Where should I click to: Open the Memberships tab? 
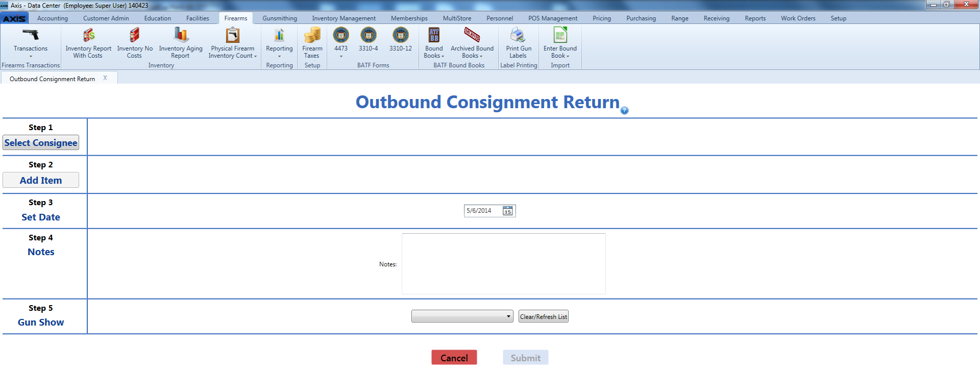click(x=409, y=18)
